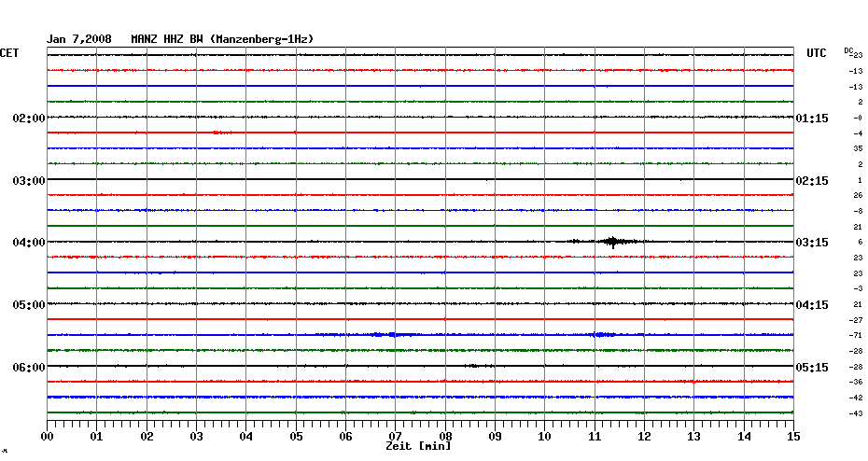Click the 01:15 UTC time label

(x=811, y=119)
